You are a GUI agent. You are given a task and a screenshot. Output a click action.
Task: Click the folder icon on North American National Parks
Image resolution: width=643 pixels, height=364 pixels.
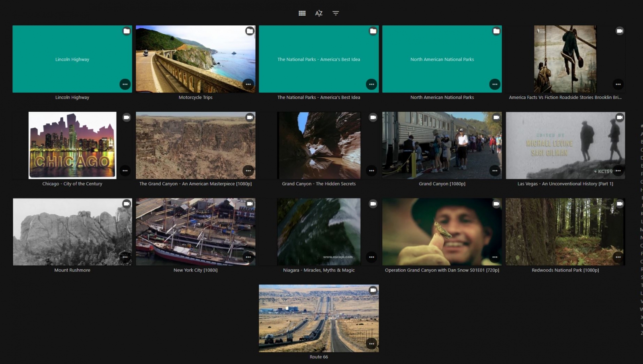[x=496, y=31]
